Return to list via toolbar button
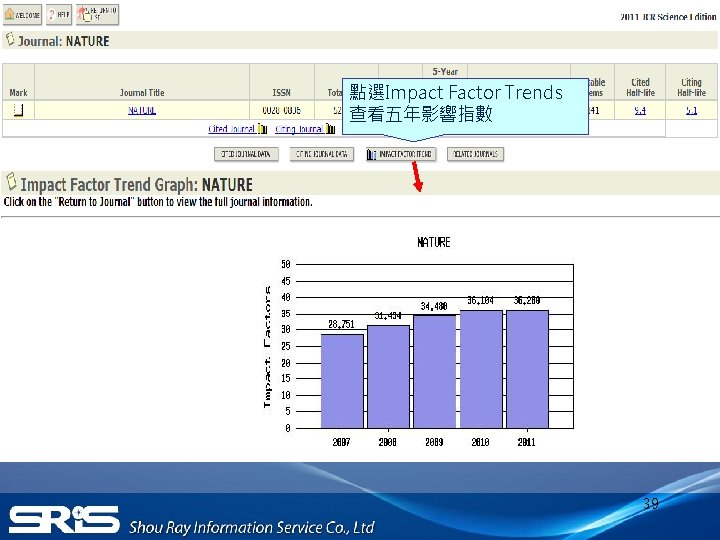Image resolution: width=720 pixels, height=540 pixels. 98,15
